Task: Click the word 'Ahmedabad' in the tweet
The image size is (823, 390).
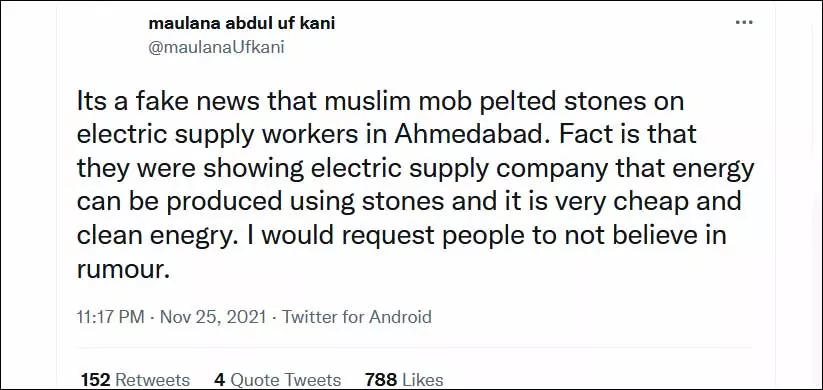Action: click(x=470, y=134)
